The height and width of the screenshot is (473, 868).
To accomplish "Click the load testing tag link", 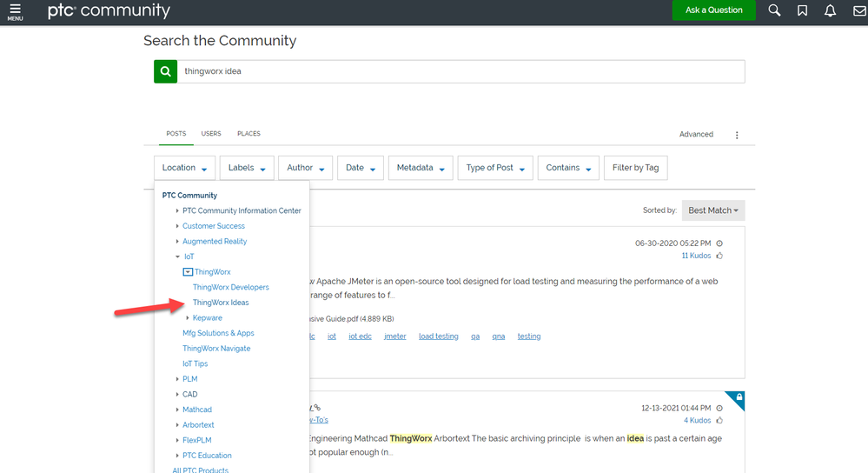I will pos(439,336).
